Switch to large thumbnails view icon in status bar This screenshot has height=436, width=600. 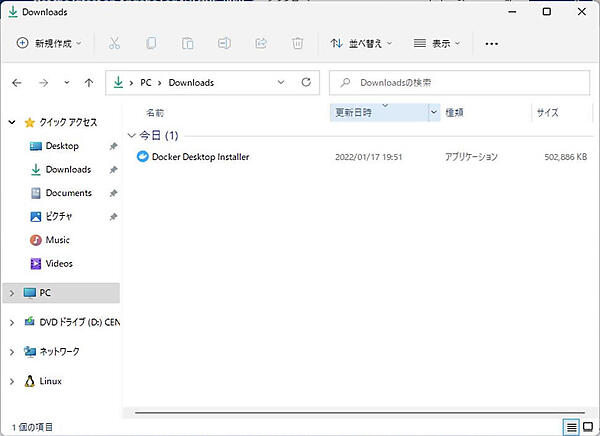[588, 427]
